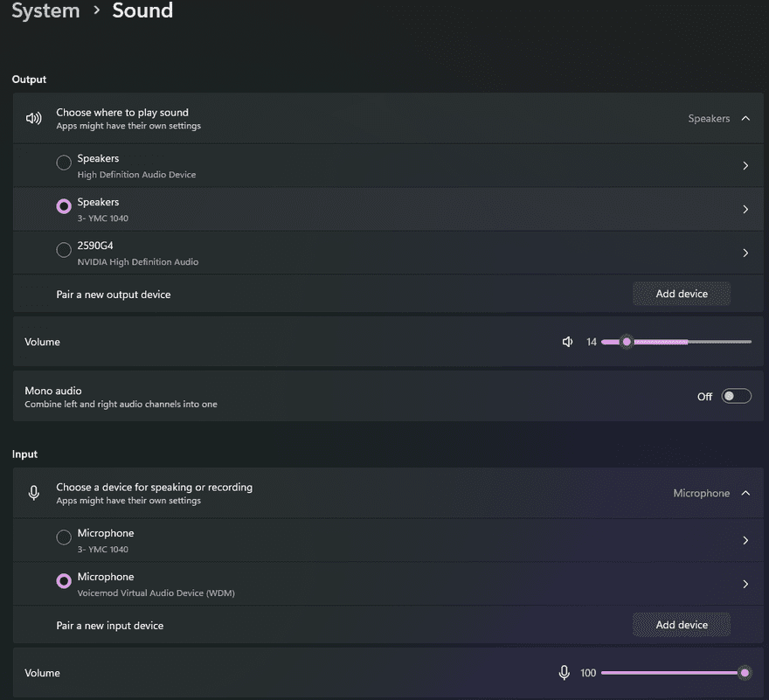Click Voicemod Virtual Audio Device (WDM) subtitle

coord(156,593)
